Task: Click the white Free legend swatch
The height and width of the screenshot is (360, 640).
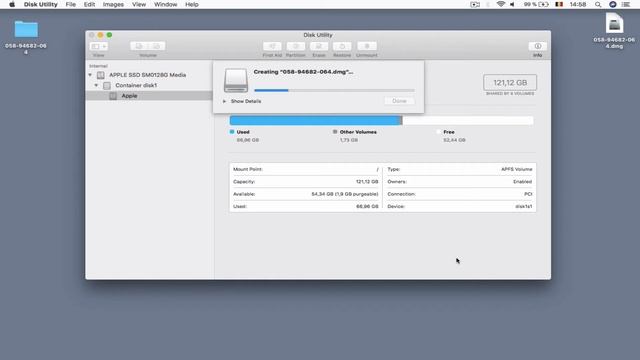Action: pos(438,132)
